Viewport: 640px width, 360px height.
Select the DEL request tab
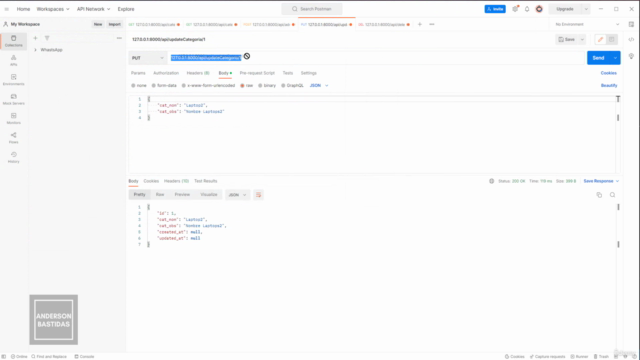point(384,24)
